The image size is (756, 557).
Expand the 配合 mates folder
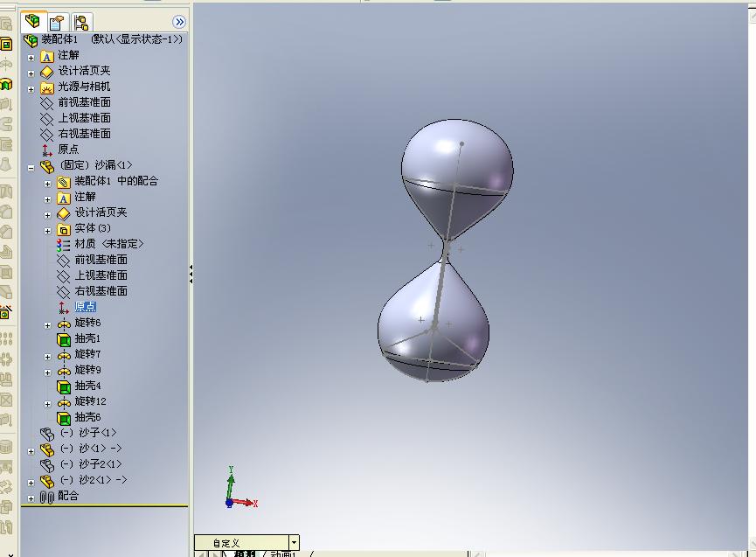tap(31, 498)
